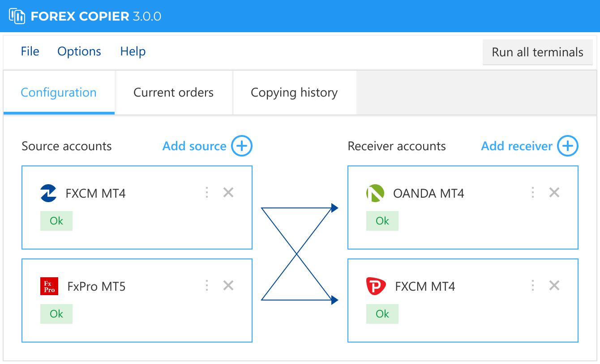Click the Add receiver plus icon
The height and width of the screenshot is (364, 600).
tap(567, 146)
